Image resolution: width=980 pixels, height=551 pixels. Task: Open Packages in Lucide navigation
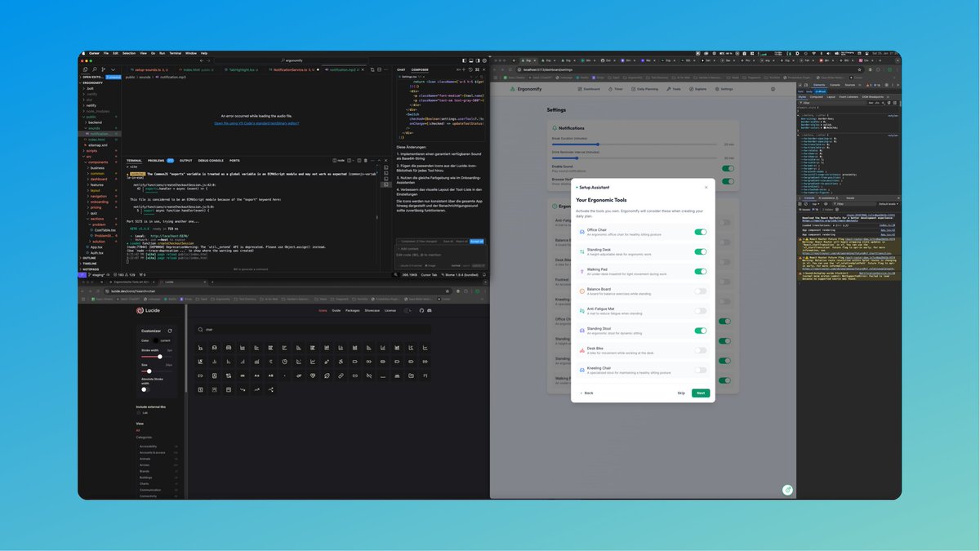[x=353, y=310]
